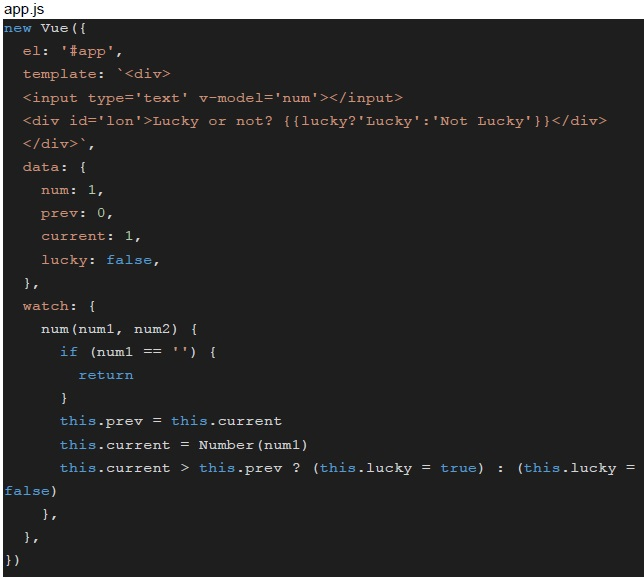Click the wrapped 'false)' line

pos(30,491)
